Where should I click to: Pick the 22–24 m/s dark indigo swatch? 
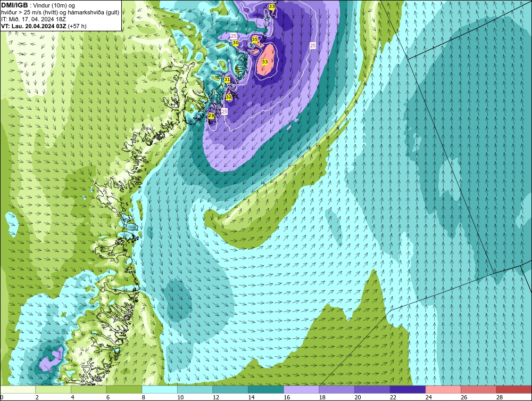(x=408, y=389)
